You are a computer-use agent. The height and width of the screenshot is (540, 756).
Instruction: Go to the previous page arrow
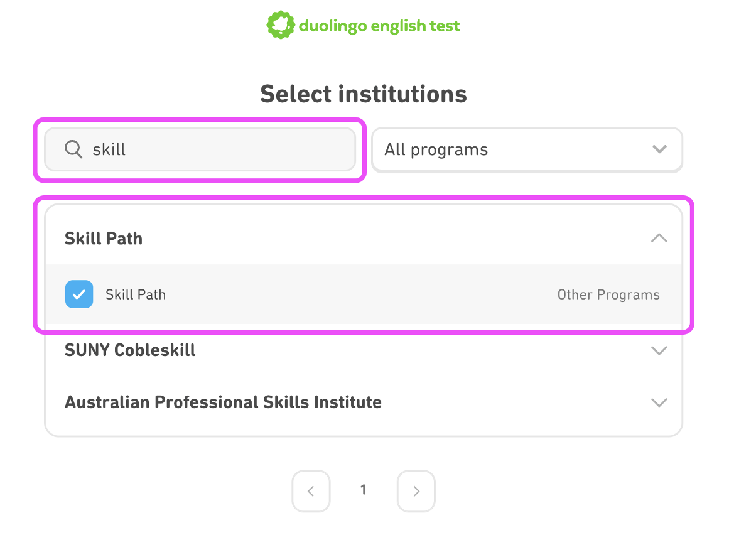pos(311,491)
